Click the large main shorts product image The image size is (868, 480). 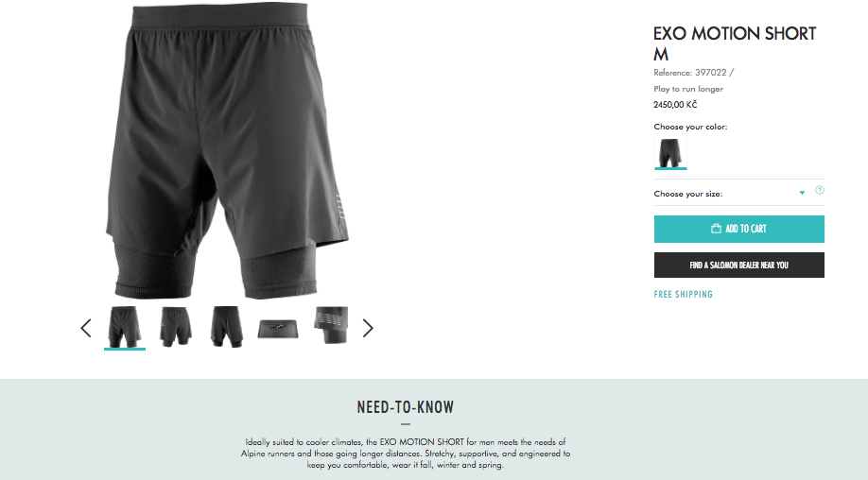tap(227, 150)
